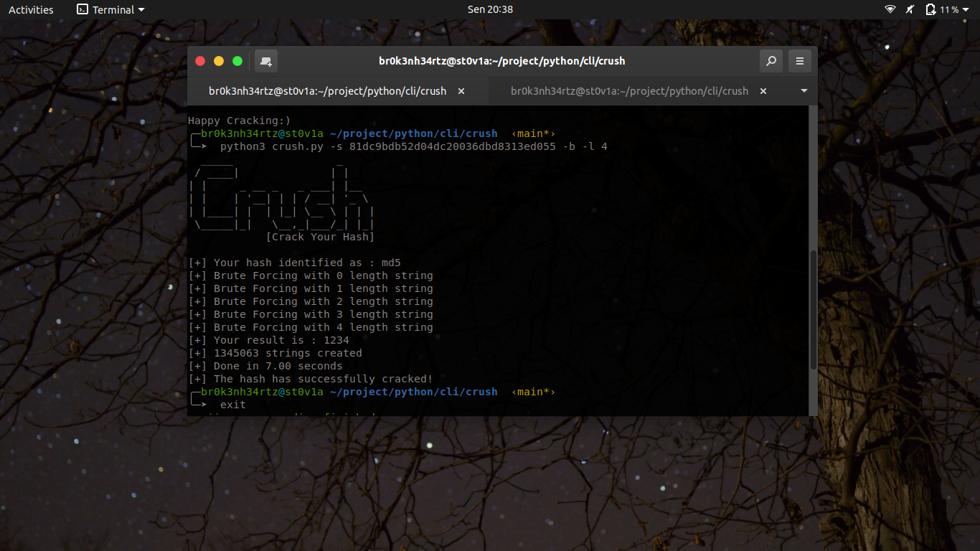Click 'Your hash identified as : md5' line

point(294,263)
